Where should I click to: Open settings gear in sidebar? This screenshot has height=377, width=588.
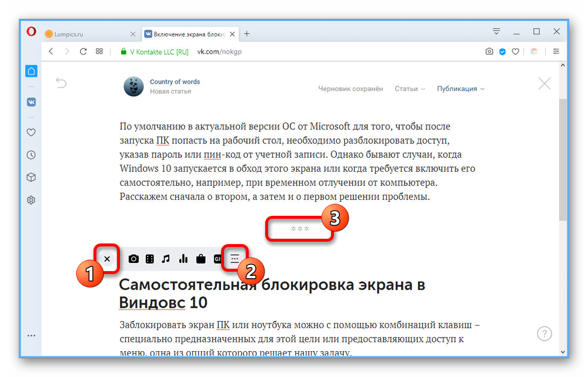tap(32, 200)
